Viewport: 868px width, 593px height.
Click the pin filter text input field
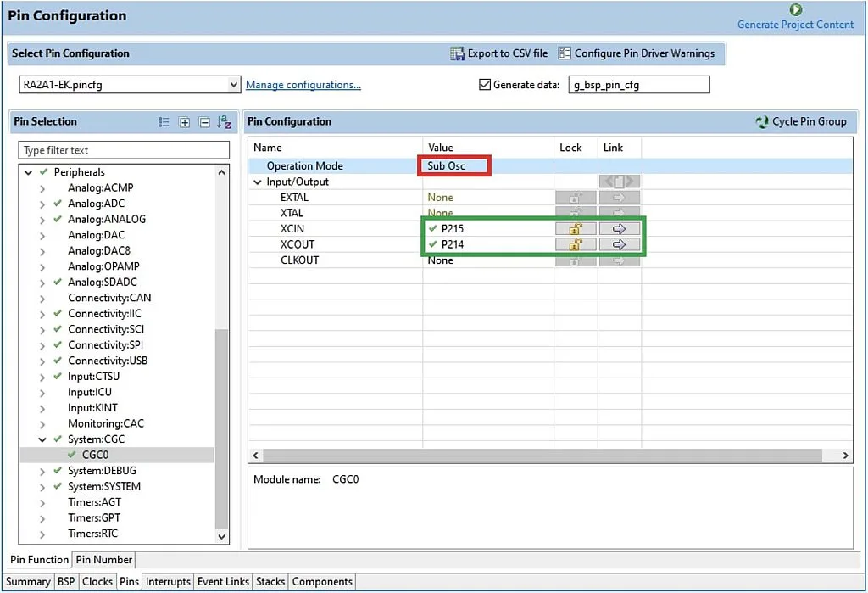pyautogui.click(x=124, y=149)
